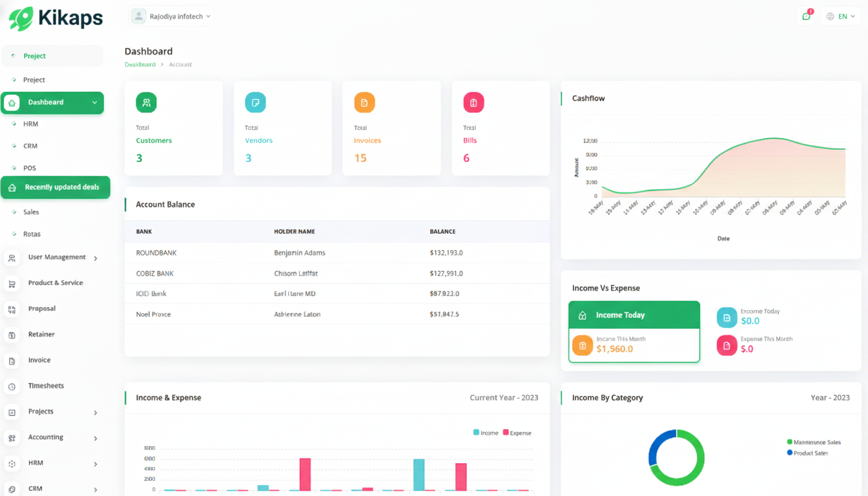Click the Proposal icon in the sidebar
Image resolution: width=868 pixels, height=496 pixels.
tap(12, 309)
